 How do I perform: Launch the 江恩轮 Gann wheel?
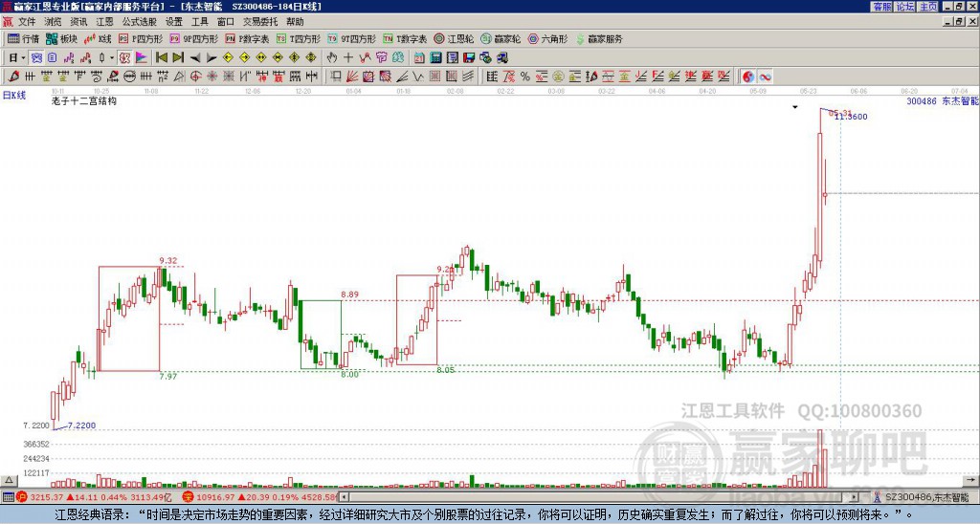(454, 38)
